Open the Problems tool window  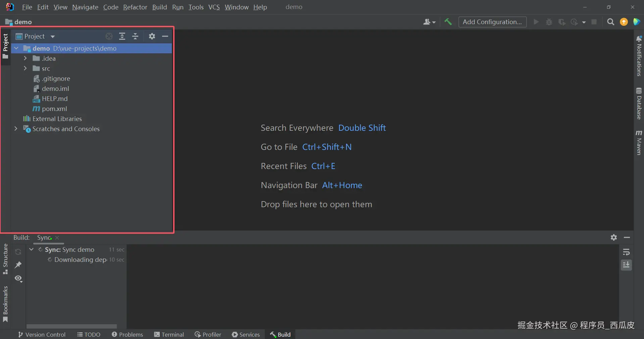tap(128, 335)
